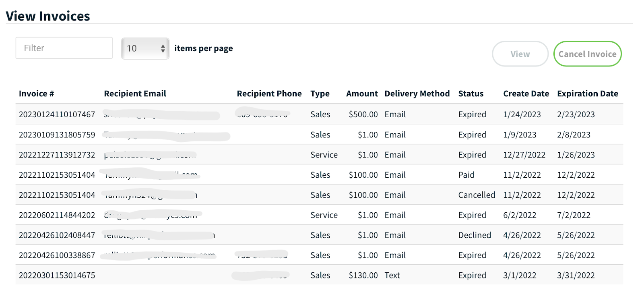Click the 6/2/2022 create date cell
This screenshot has height=307, width=644.
click(520, 215)
